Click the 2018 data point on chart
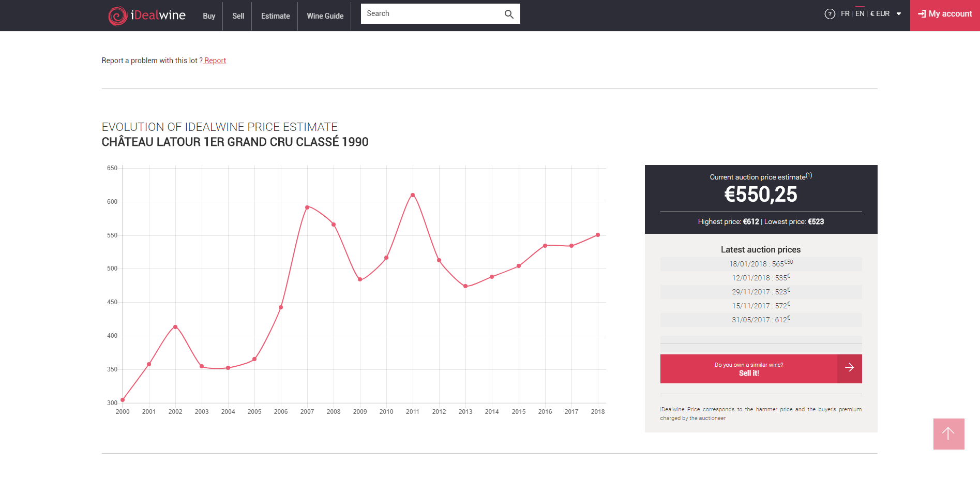Screen dimensions: 980x478 [598, 235]
